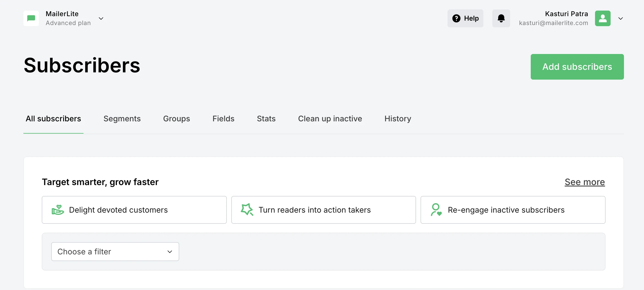Click the MailerLite logo icon
Image resolution: width=644 pixels, height=290 pixels.
[x=31, y=18]
